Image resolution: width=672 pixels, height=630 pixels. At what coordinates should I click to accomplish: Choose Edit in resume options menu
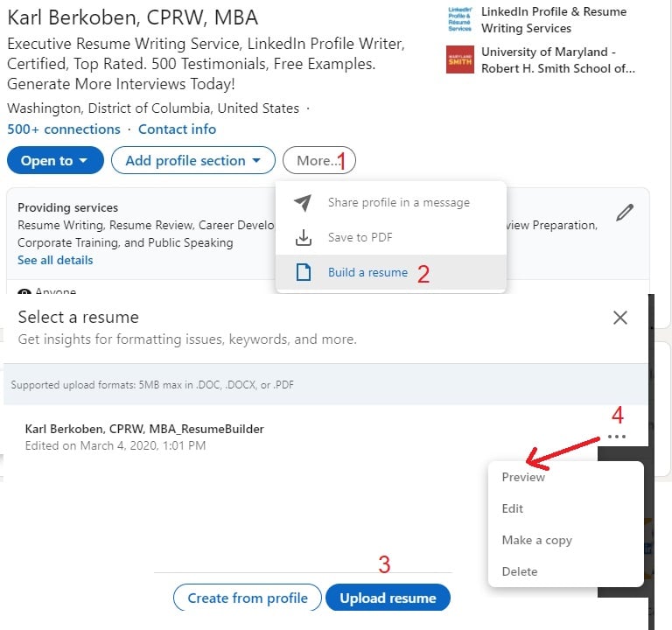[513, 508]
